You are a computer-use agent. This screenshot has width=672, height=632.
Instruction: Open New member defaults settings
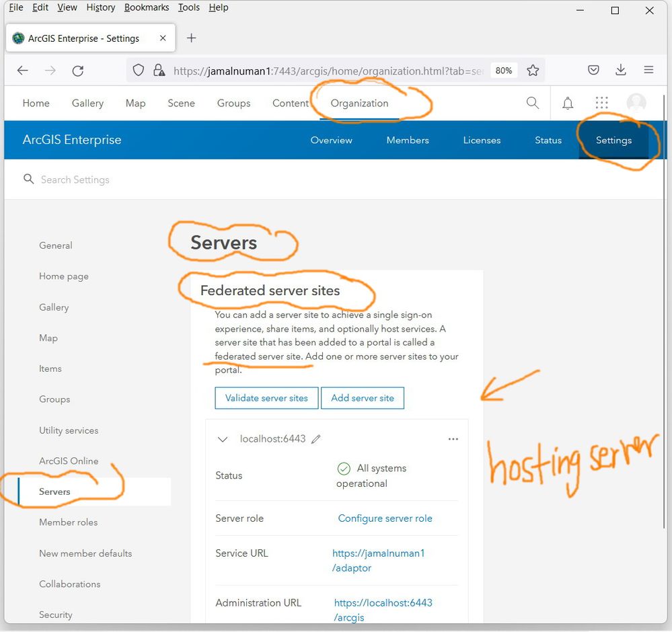click(x=85, y=553)
